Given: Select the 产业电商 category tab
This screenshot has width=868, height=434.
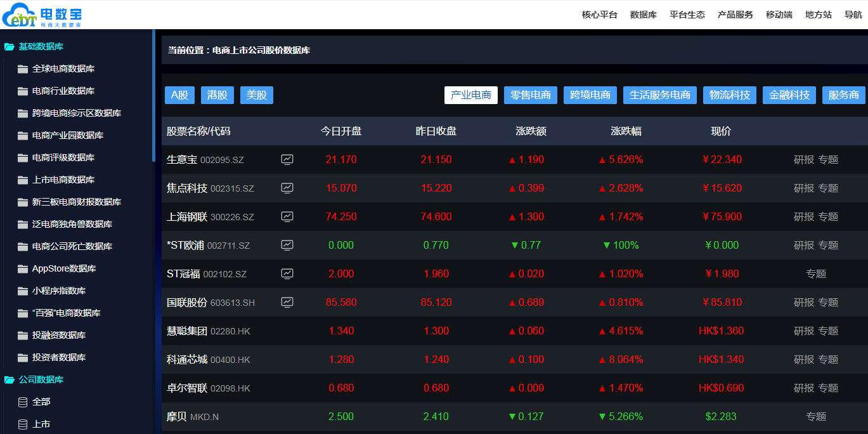Looking at the screenshot, I should (x=471, y=95).
